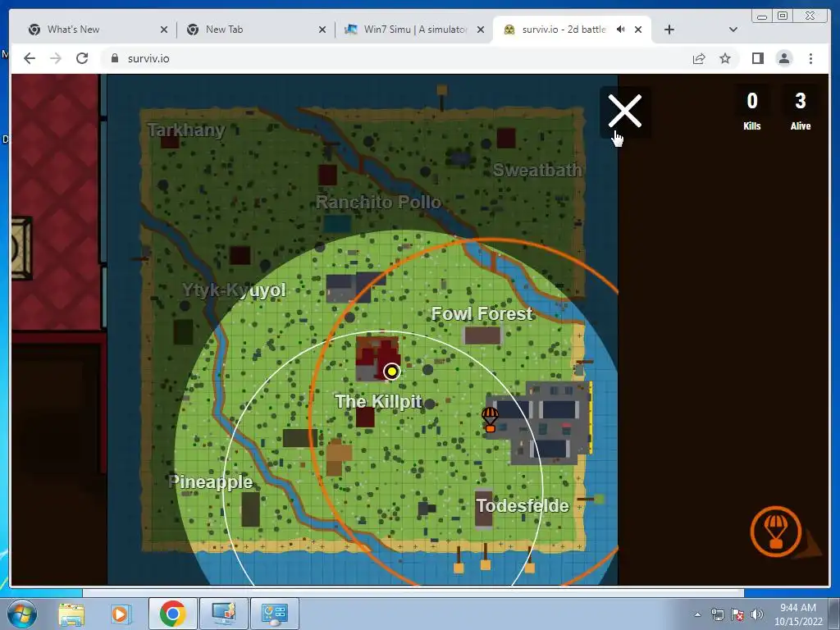This screenshot has height=630, width=840.
Task: Click the orange airdrop indicator button
Action: 776,532
